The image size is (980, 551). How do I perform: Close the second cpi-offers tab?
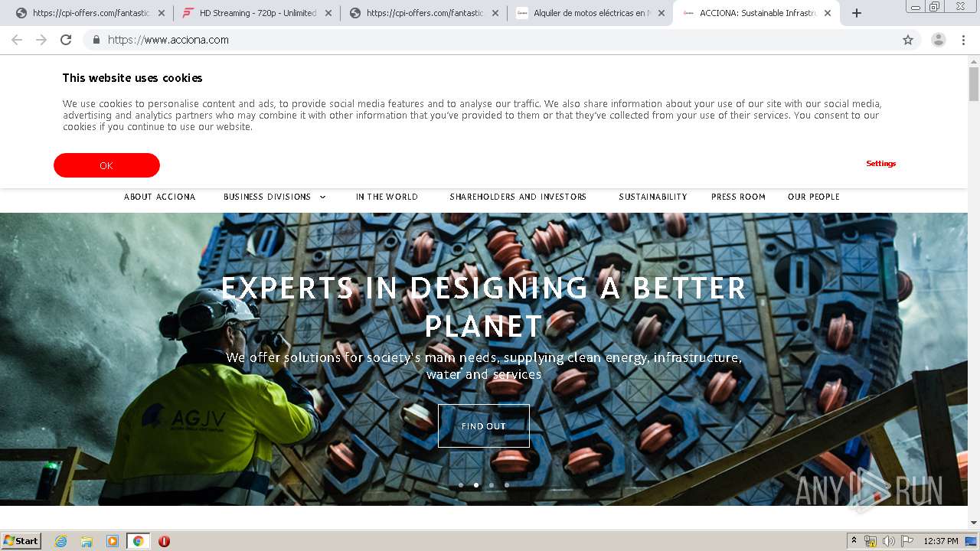coord(495,13)
